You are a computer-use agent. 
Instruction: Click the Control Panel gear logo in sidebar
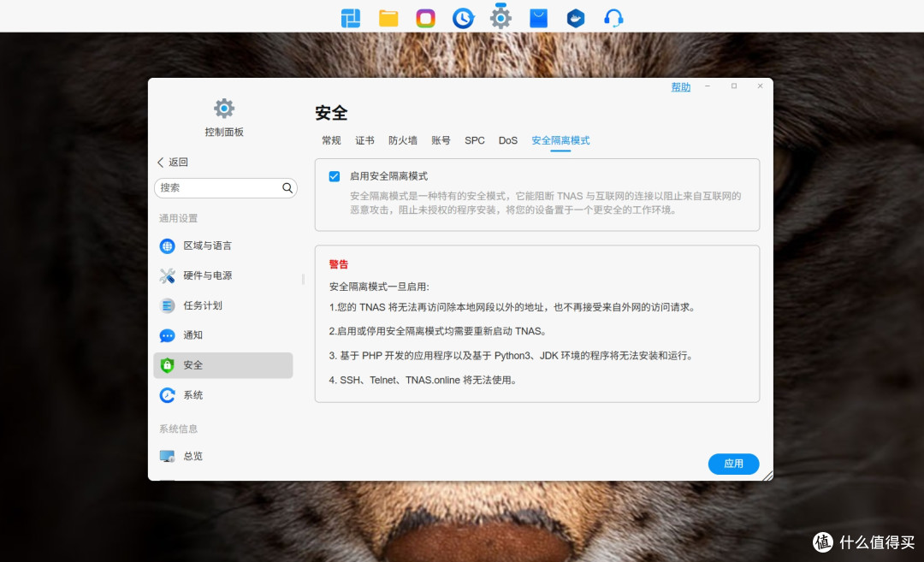tap(224, 109)
